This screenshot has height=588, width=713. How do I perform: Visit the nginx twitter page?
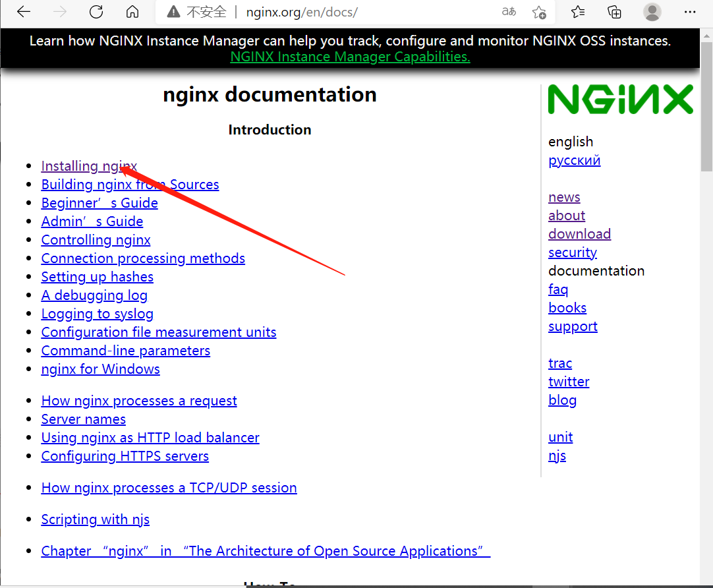[569, 381]
